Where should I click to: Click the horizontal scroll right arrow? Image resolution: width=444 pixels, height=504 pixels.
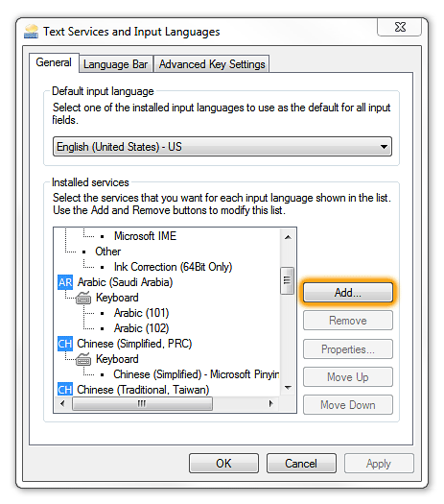pos(271,403)
